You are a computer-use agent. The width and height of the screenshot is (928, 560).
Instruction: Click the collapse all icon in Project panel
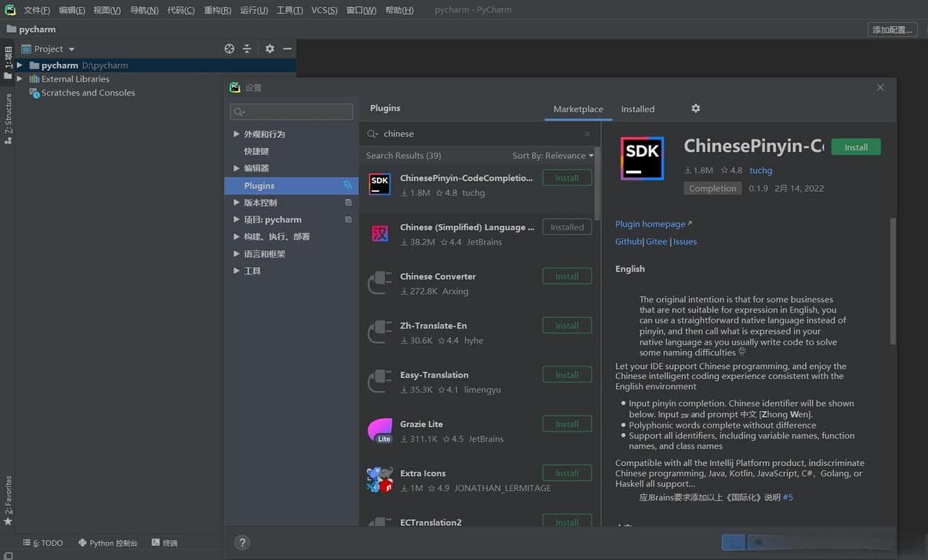[247, 49]
